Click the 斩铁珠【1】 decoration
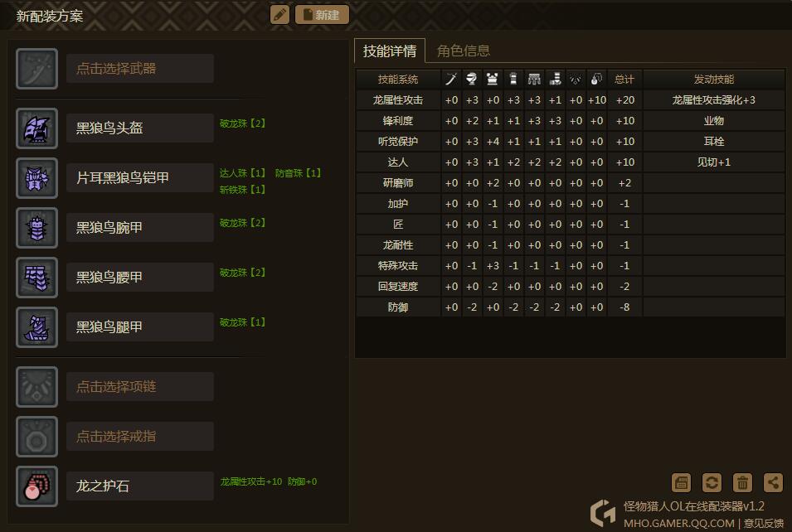The width and height of the screenshot is (792, 532). tap(242, 190)
